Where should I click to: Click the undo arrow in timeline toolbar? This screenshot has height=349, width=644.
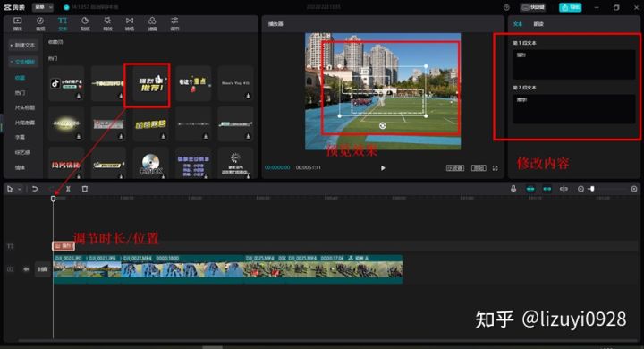point(35,189)
